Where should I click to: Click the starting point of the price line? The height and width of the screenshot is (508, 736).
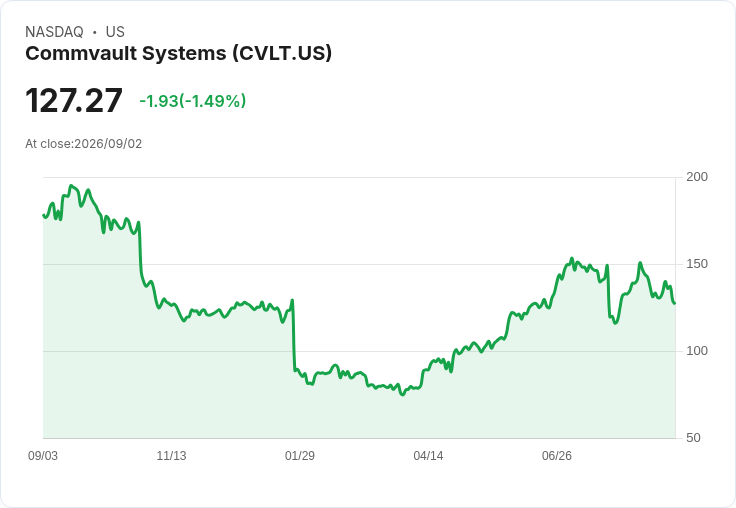click(44, 215)
